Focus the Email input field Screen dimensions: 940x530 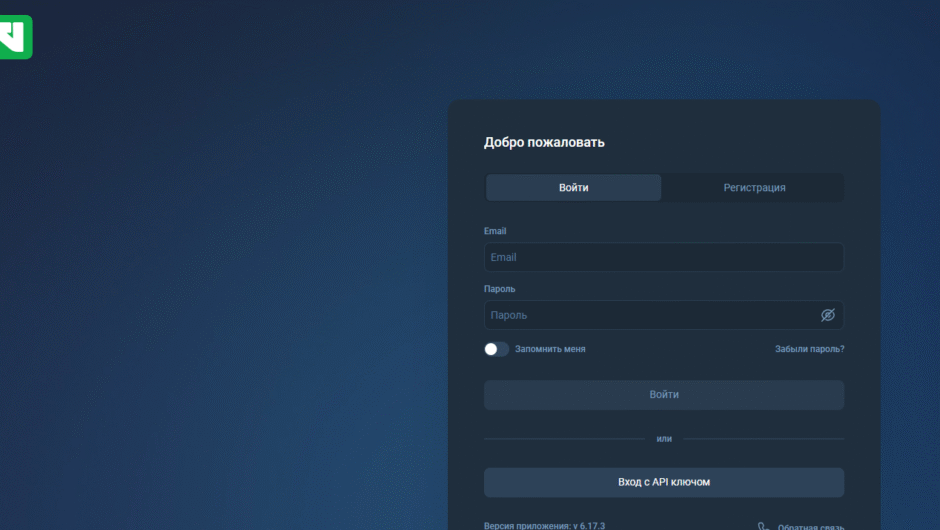click(663, 257)
